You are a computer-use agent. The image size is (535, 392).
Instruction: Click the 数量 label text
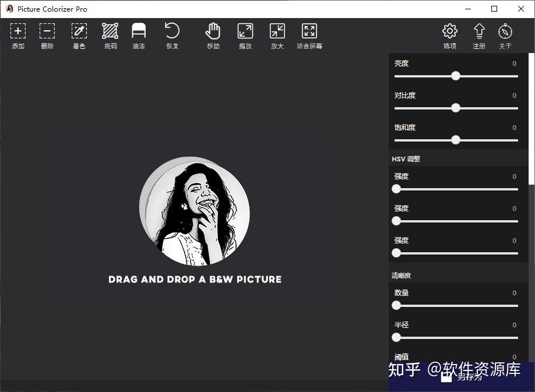click(x=401, y=293)
